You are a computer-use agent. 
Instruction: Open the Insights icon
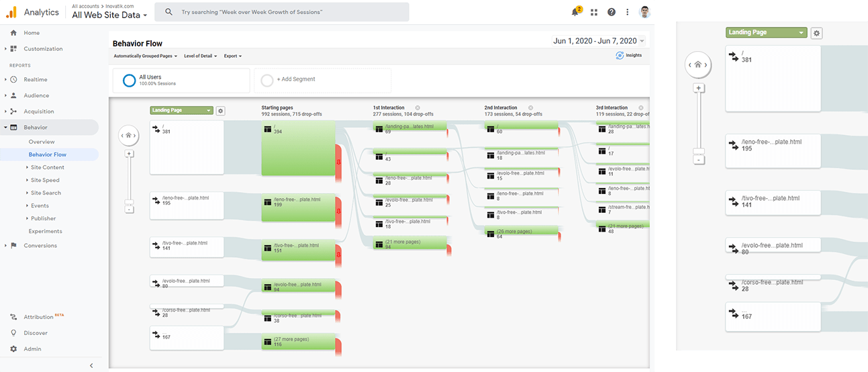point(629,56)
